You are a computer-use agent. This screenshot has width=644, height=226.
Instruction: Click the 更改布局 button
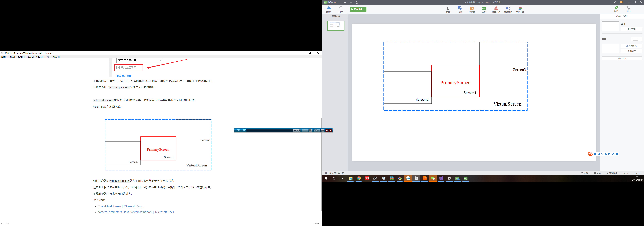(x=631, y=29)
